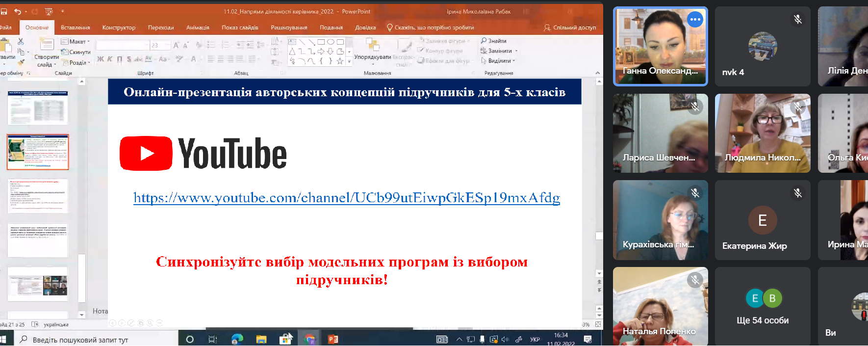Open the Упорядкувати arrange dropdown
This screenshot has width=868, height=346.
coord(373,51)
